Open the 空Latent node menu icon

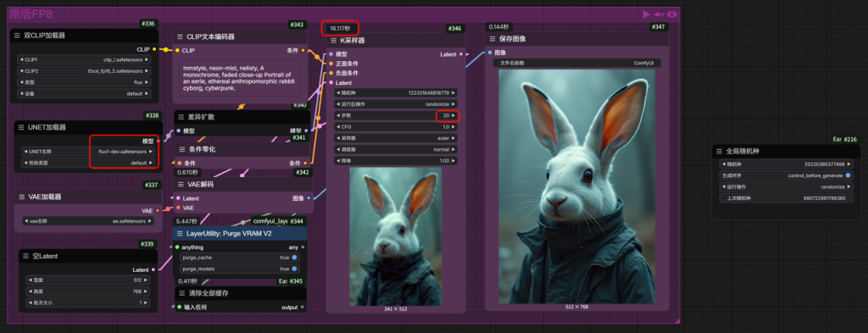click(25, 256)
